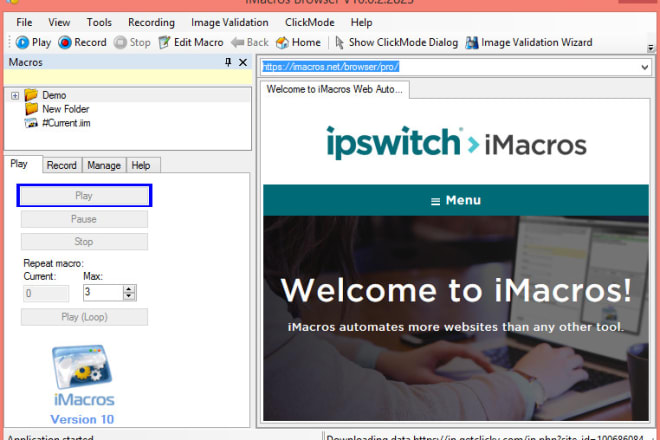The height and width of the screenshot is (440, 660).
Task: Click the Play toolbar icon
Action: tap(22, 43)
